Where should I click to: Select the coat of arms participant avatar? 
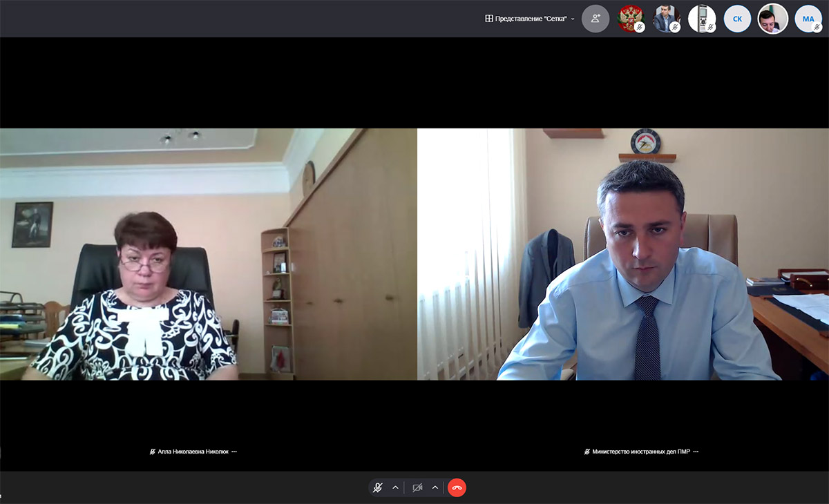[630, 19]
